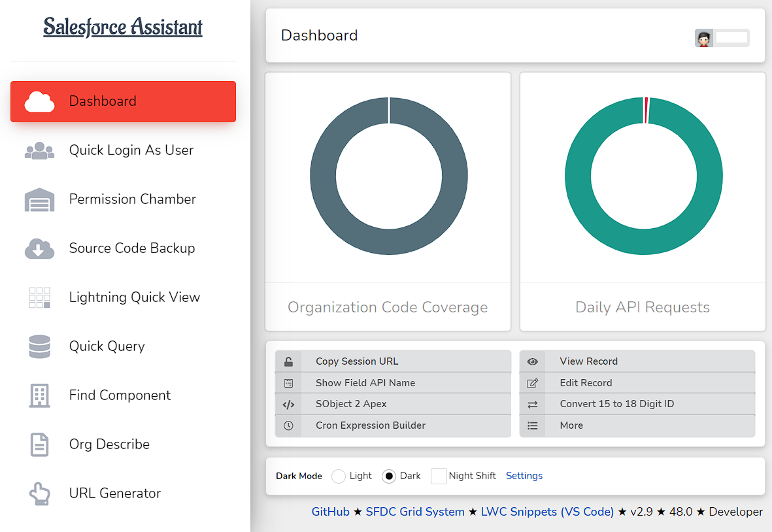Click the Find Component building icon
Image resolution: width=772 pixels, height=532 pixels.
click(39, 395)
